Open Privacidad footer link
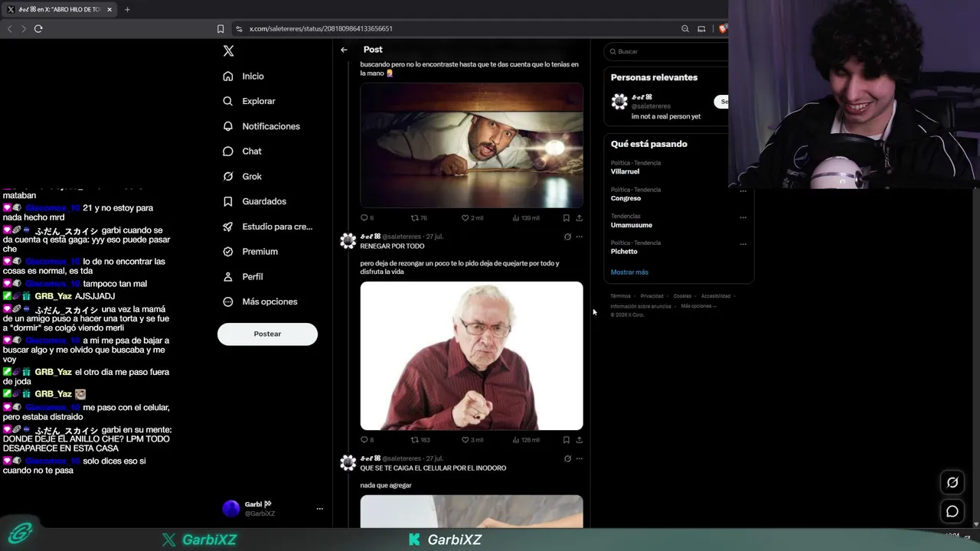Viewport: 980px width, 551px height. pyautogui.click(x=652, y=296)
